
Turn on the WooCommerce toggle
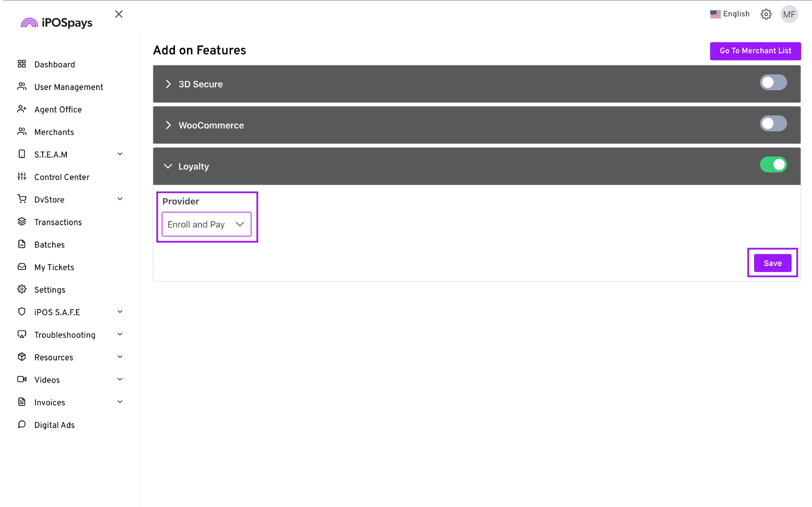pos(773,124)
